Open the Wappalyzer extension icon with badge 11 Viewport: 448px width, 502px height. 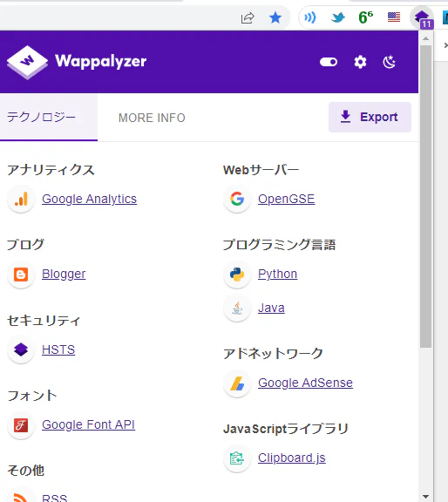point(422,18)
